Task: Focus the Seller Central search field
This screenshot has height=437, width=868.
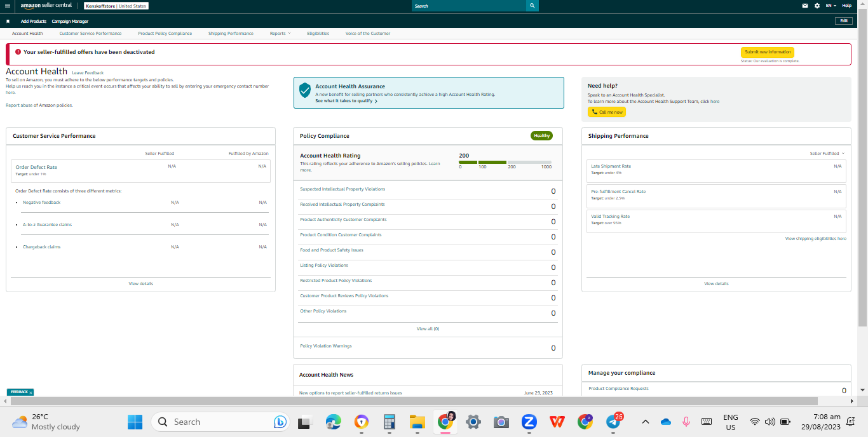Action: pyautogui.click(x=469, y=6)
